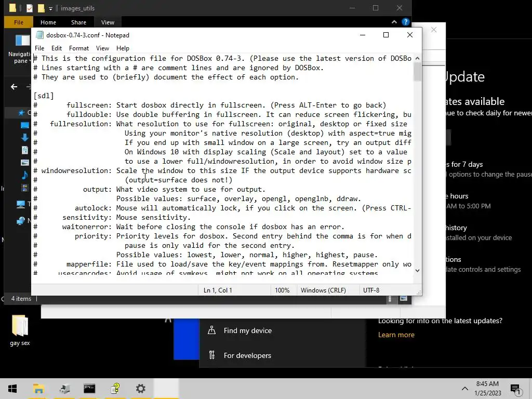Open Command Prompt from the taskbar
The height and width of the screenshot is (399, 532).
click(89, 389)
